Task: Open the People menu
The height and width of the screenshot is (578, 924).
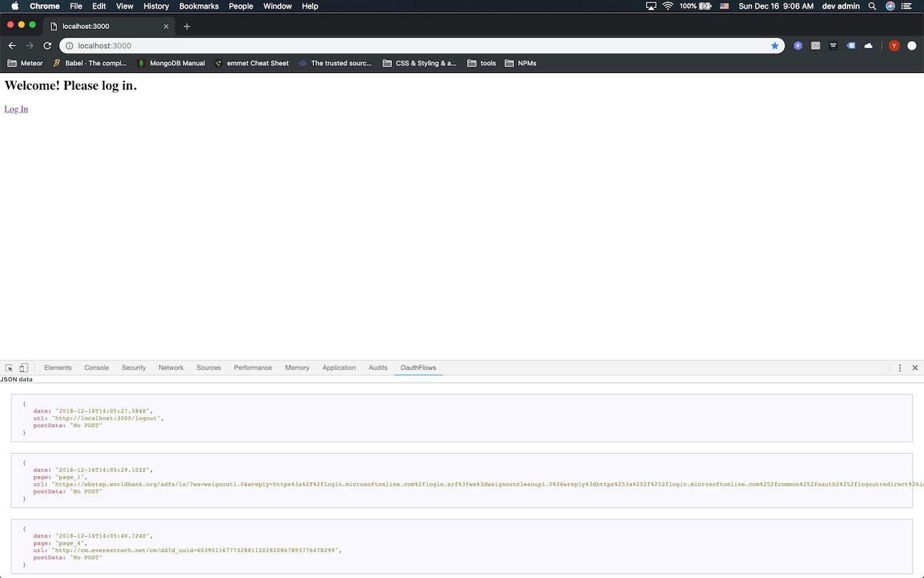Action: tap(241, 6)
